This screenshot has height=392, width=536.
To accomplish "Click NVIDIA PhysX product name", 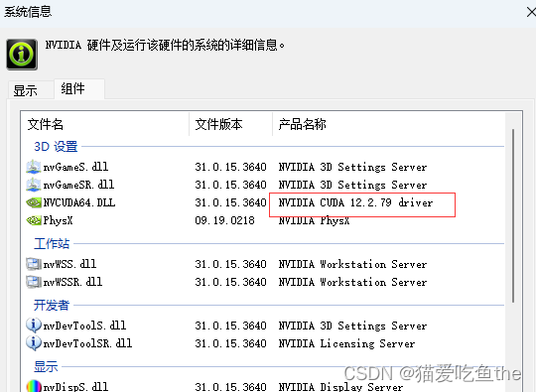I will click(x=314, y=220).
